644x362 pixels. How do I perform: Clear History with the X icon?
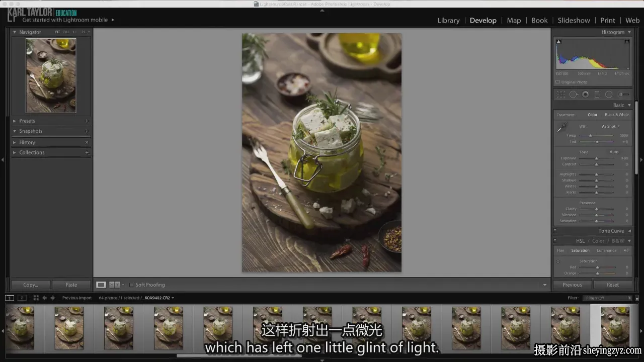click(87, 142)
